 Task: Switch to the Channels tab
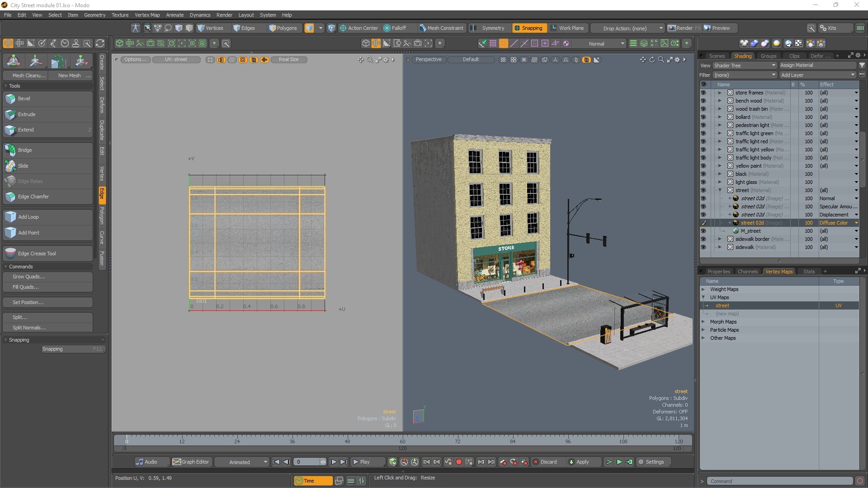pyautogui.click(x=747, y=272)
